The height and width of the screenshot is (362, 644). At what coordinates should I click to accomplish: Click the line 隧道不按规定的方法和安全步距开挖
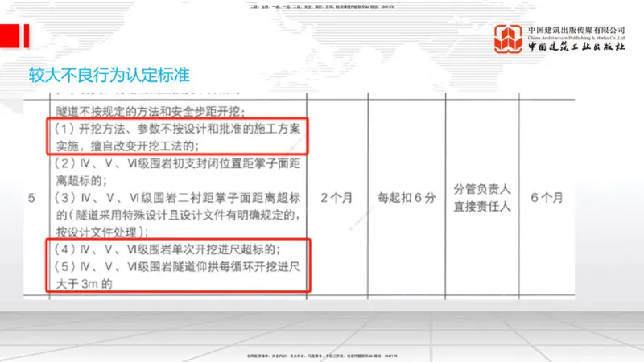coord(151,112)
